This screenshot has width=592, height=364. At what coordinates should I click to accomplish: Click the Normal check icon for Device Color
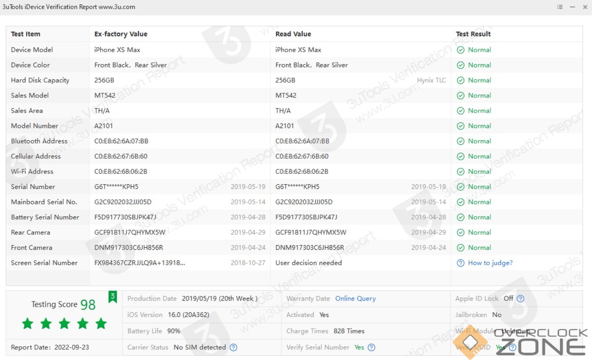pyautogui.click(x=461, y=65)
